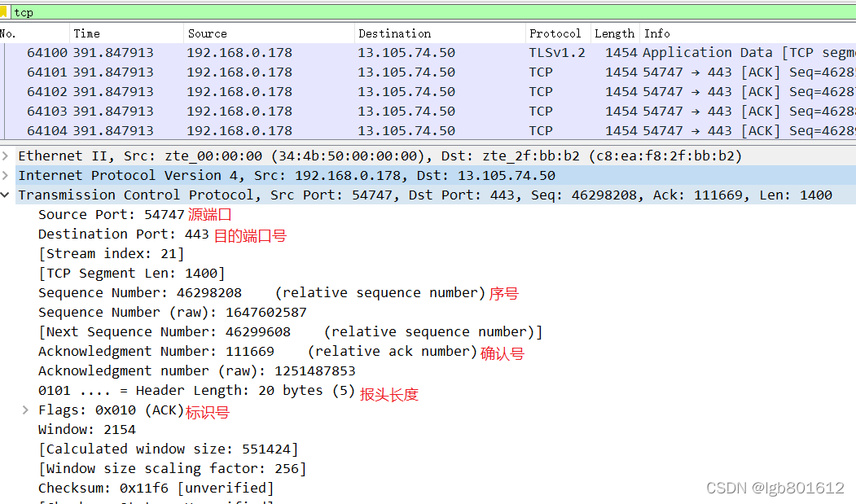
Task: Select the Window: 2154 line
Action: [x=87, y=430]
